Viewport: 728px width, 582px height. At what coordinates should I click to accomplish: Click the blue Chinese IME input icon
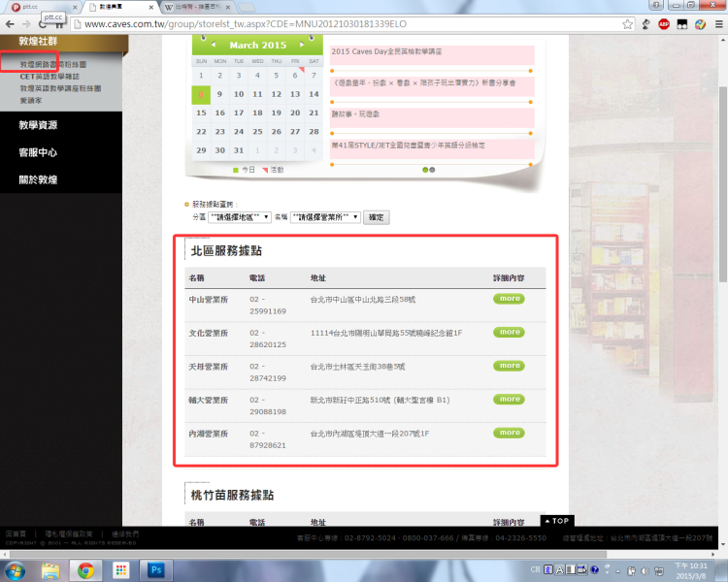pyautogui.click(x=548, y=570)
